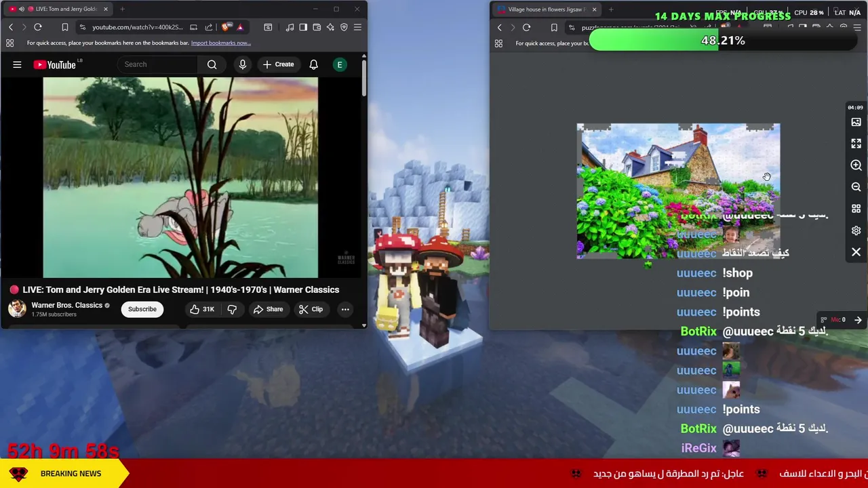Open Warner Bros. Classics channel name
868x488 pixels.
coord(66,305)
